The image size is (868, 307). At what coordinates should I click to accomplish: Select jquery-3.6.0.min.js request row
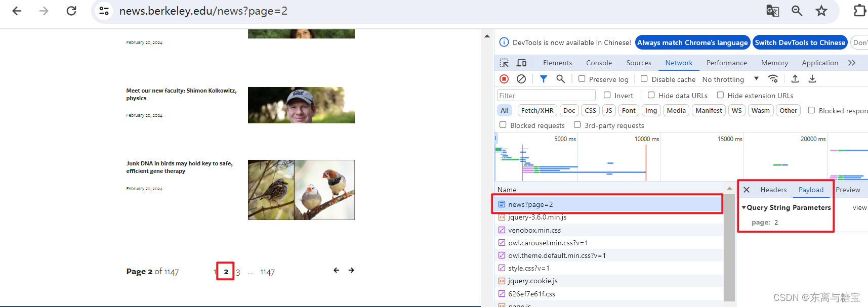(x=609, y=217)
